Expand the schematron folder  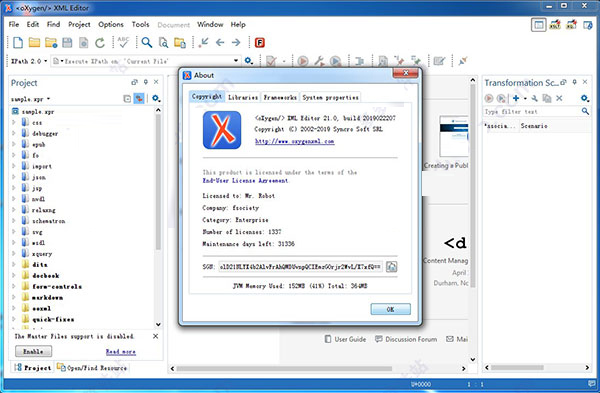[x=14, y=221]
